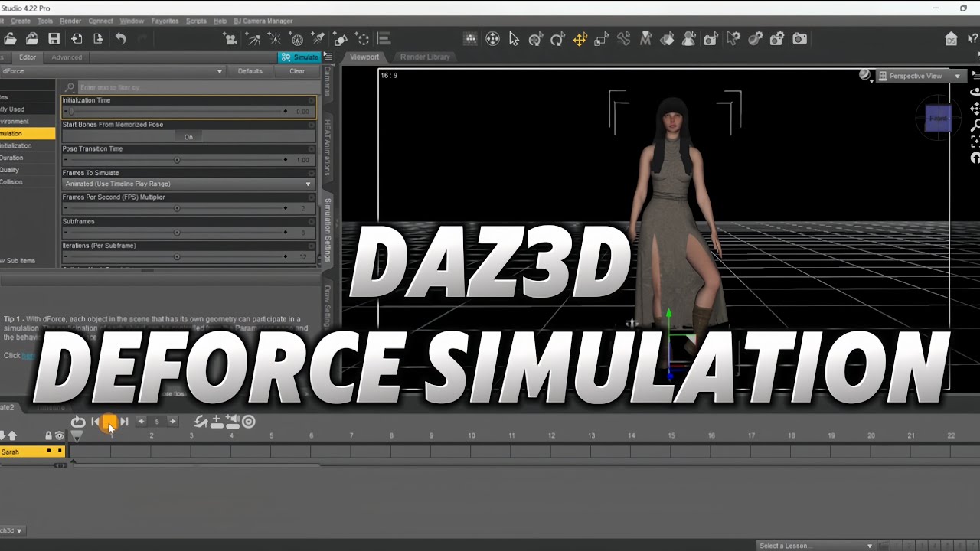Open the Simulation Settings side tab
Viewport: 980px width, 551px height.
click(x=328, y=230)
